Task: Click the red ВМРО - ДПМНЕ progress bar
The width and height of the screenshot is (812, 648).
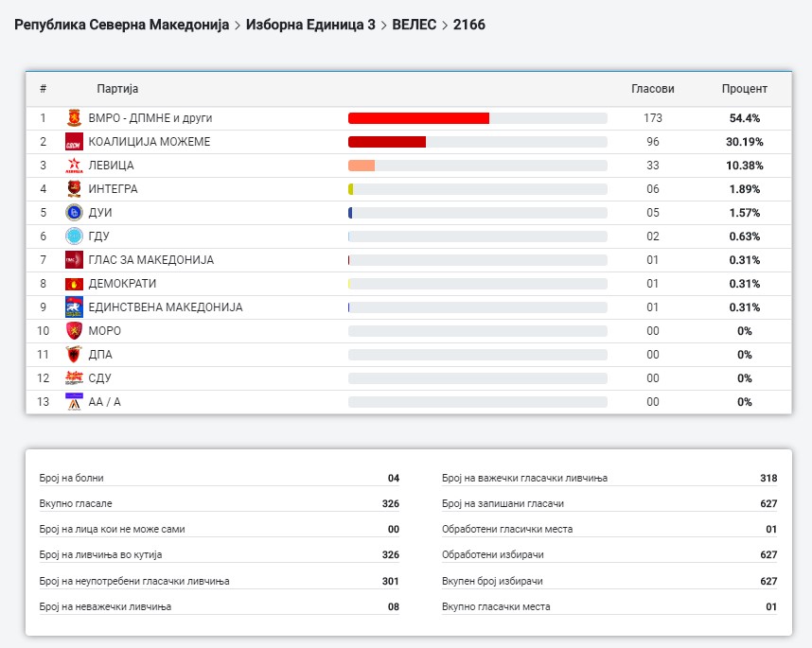Action: coord(418,118)
